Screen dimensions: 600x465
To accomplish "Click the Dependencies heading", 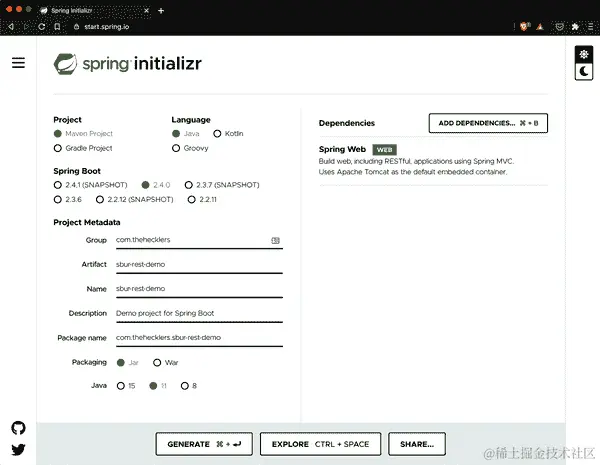I will [x=347, y=123].
